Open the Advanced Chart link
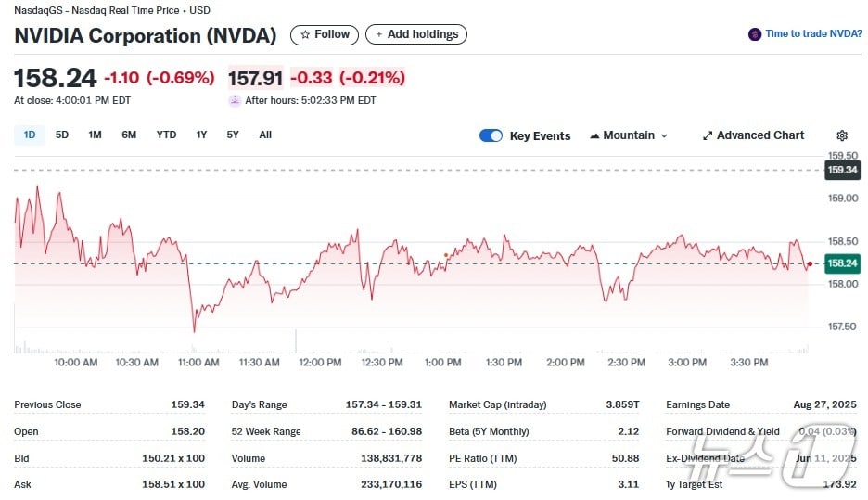 coord(753,135)
